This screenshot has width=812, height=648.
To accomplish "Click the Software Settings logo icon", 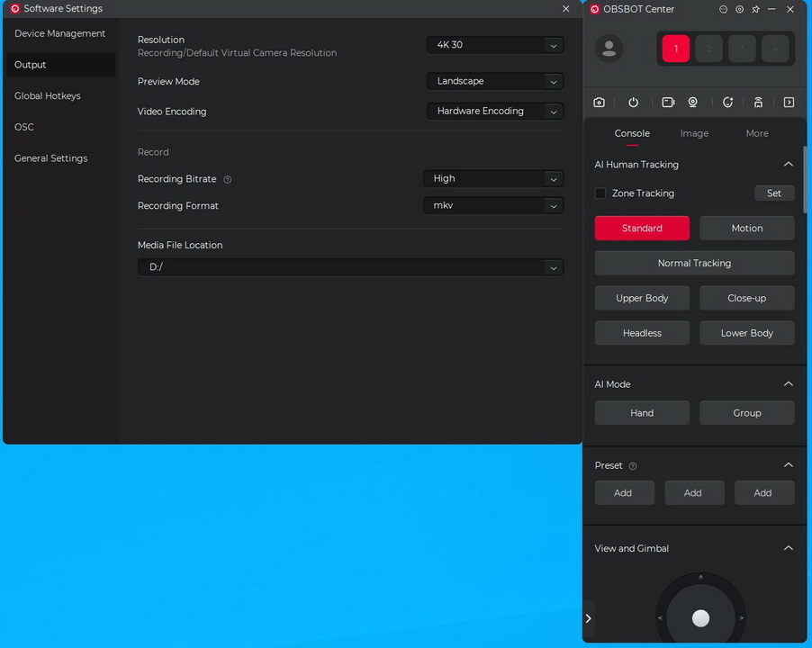I will pyautogui.click(x=15, y=8).
